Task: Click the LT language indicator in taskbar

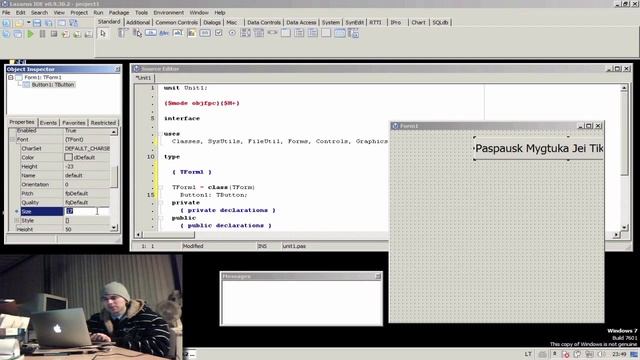Action: pyautogui.click(x=528, y=354)
